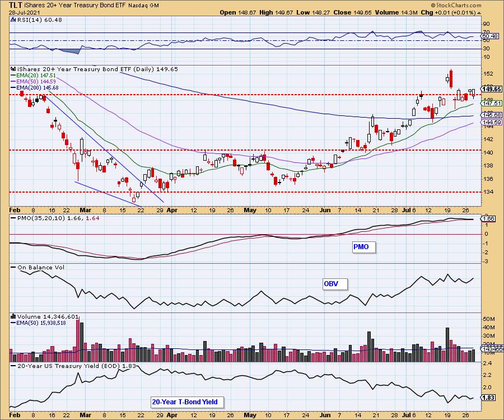Click the up triangle after the Chg value
Viewport: 504px width, 420px height.
coord(479,13)
